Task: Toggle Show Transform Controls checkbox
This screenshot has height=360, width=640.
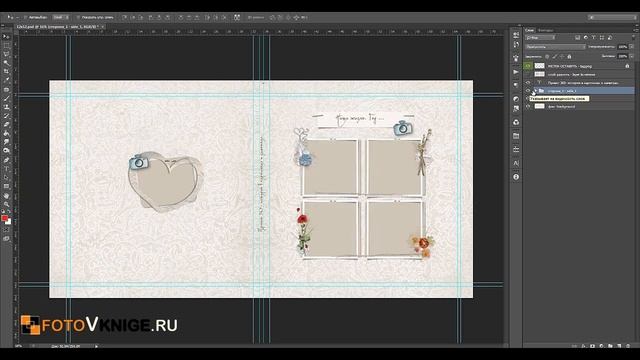Action: tap(78, 18)
